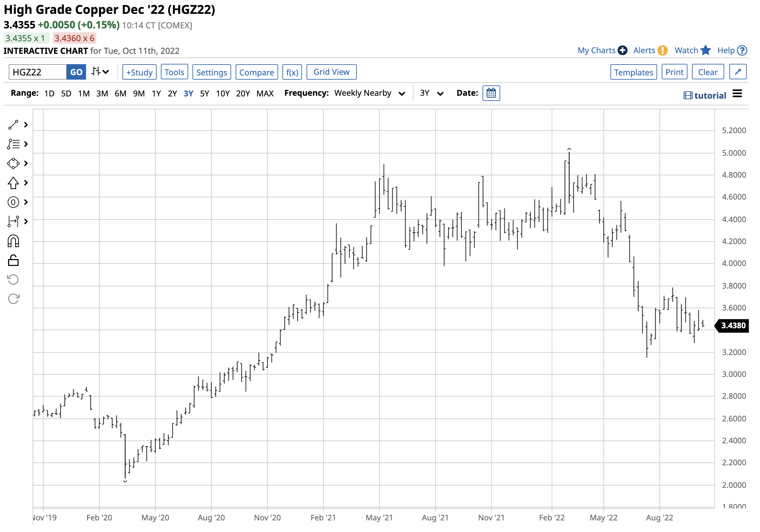Click the Print button

pos(674,72)
